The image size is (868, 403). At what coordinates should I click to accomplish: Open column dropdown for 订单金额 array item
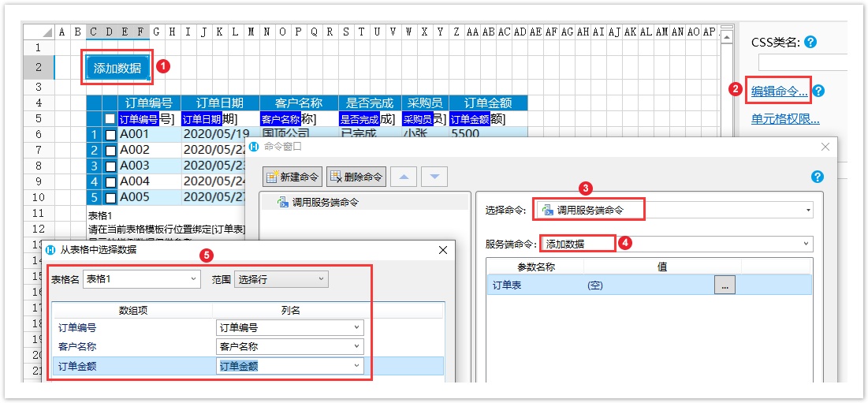click(290, 366)
